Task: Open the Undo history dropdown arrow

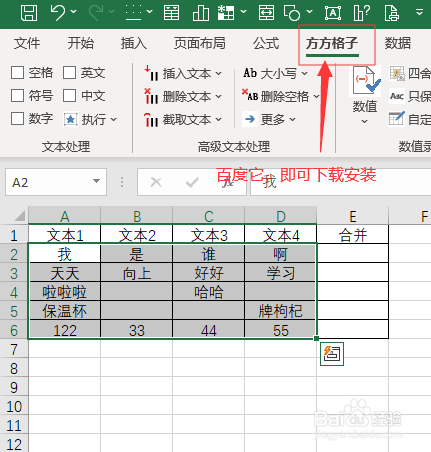Action: coord(74,12)
